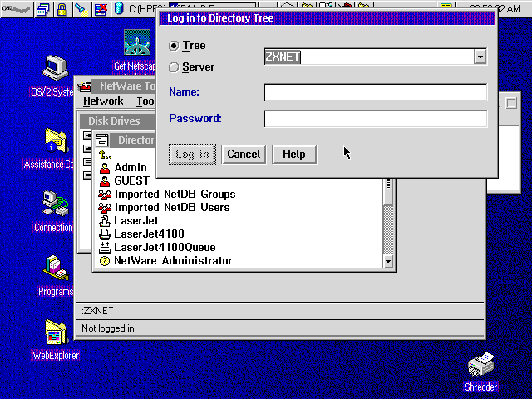Click the Not logged in status text
Screen dimensions: 532x399
pos(108,328)
